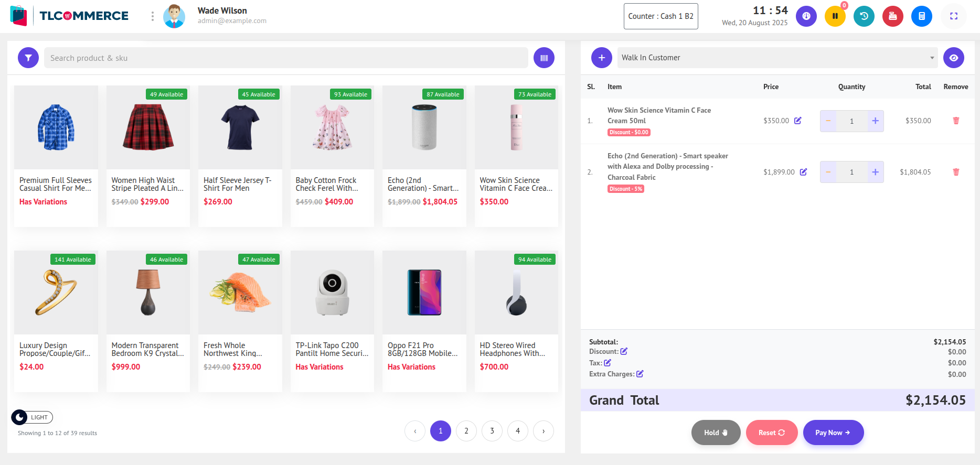This screenshot has width=980, height=465.
Task: Click the eye icon beside customer selector
Action: point(953,58)
